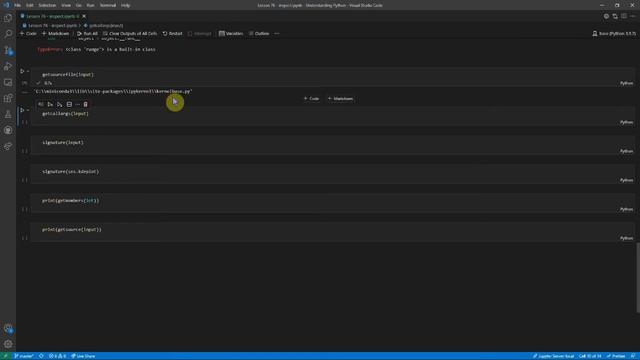Expand run options chevron for getsourcefile cell
The height and width of the screenshot is (360, 640).
(28, 71)
